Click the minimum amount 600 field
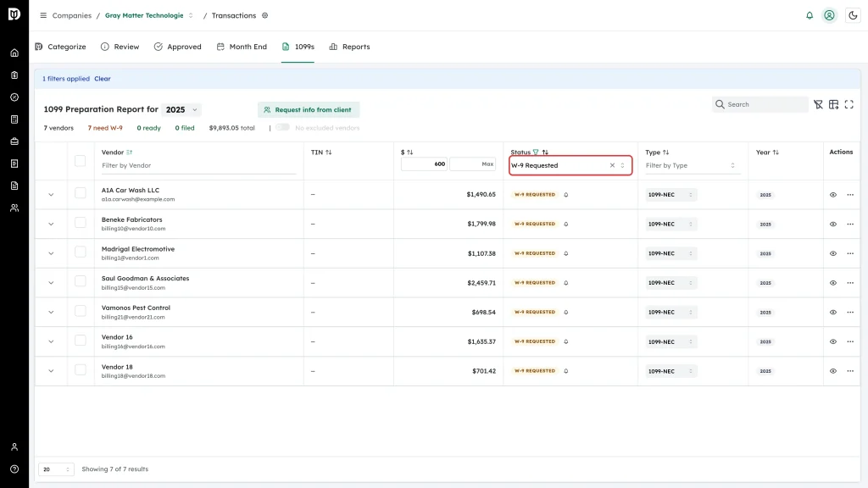Image resolution: width=868 pixels, height=488 pixels. (424, 164)
